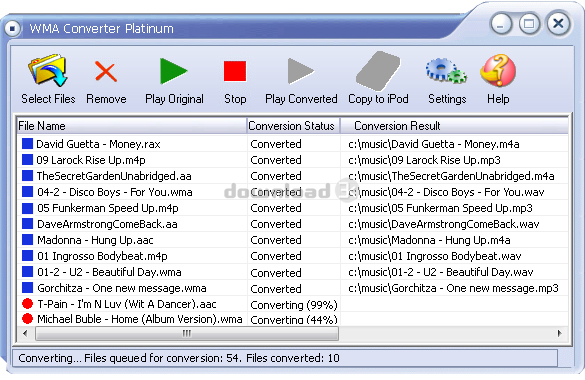Screen dimensions: 585x380
Task: Select file 05 Funkerman Speed Up.m4p
Action: pyautogui.click(x=108, y=208)
